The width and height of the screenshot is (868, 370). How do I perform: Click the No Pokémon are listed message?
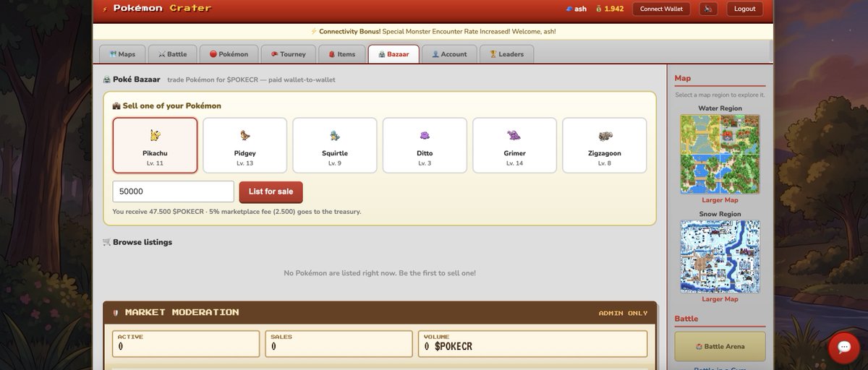380,273
